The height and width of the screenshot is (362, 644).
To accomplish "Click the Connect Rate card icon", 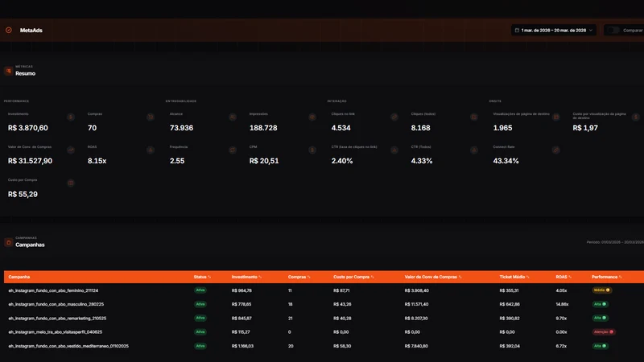I will pyautogui.click(x=556, y=150).
